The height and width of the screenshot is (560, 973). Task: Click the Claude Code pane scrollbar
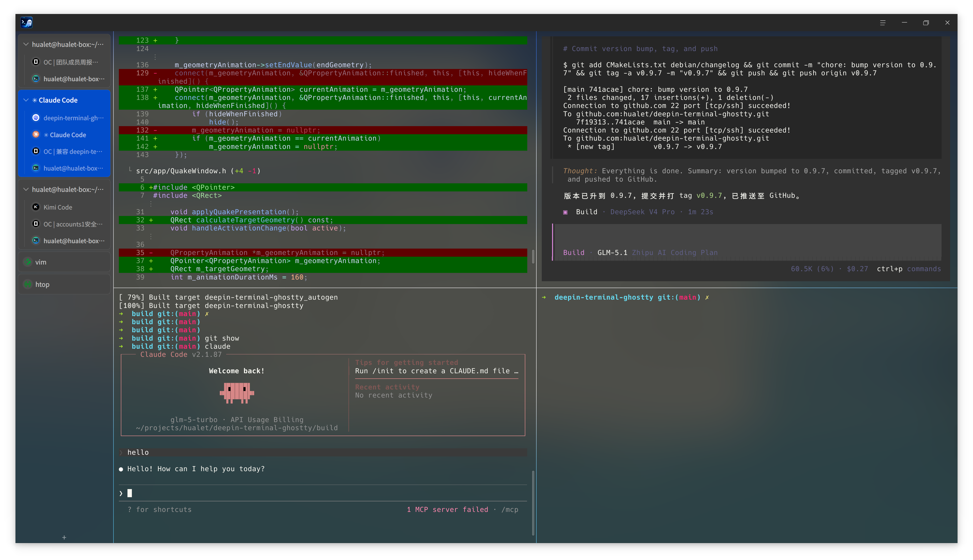tap(533, 503)
